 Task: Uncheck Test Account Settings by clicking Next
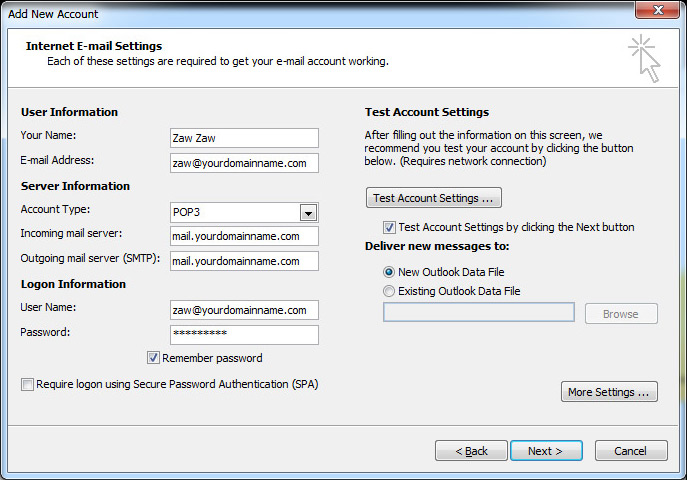point(389,227)
